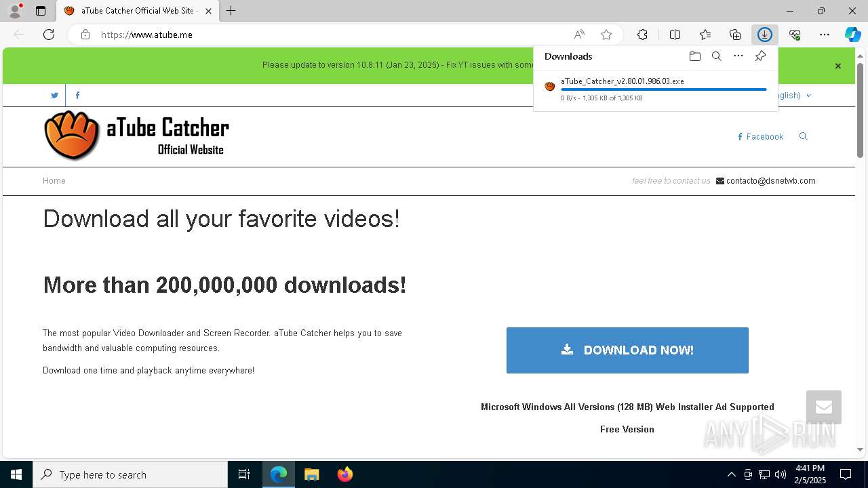Screen dimensions: 868x488
Task: Open the Favorites list icon
Action: 705,35
